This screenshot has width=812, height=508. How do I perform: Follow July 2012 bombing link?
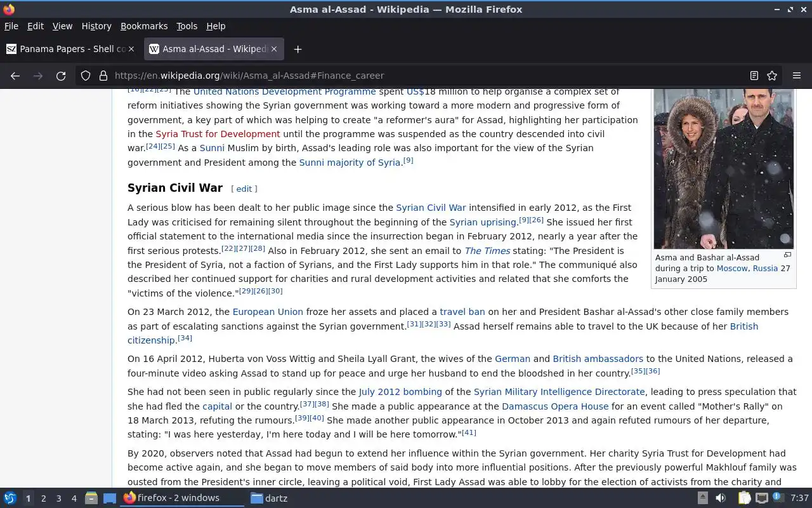[x=400, y=392]
